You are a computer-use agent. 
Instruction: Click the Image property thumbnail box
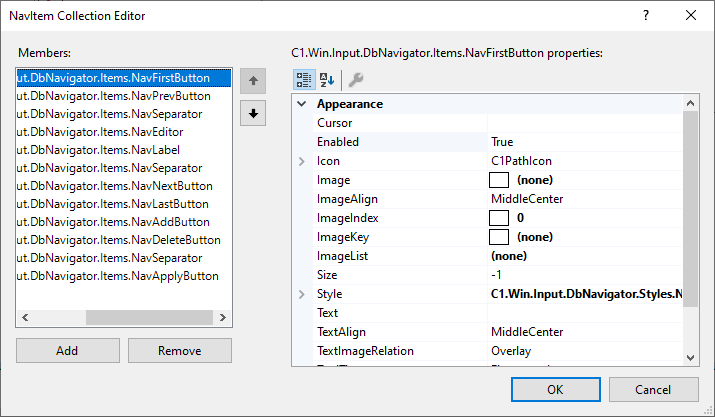click(x=499, y=180)
